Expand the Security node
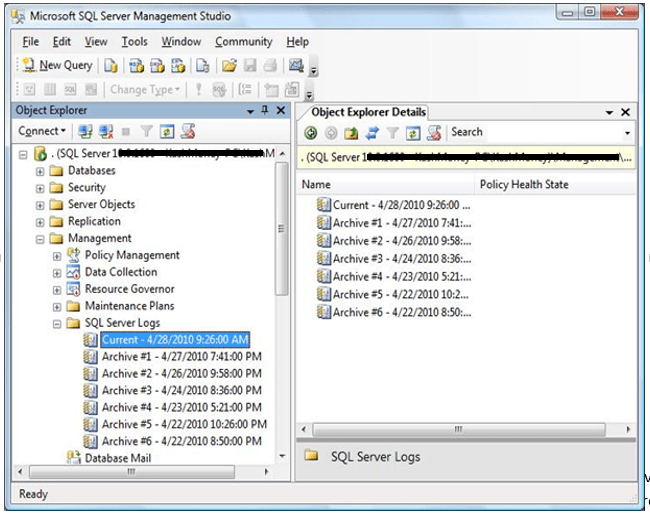 (x=40, y=188)
